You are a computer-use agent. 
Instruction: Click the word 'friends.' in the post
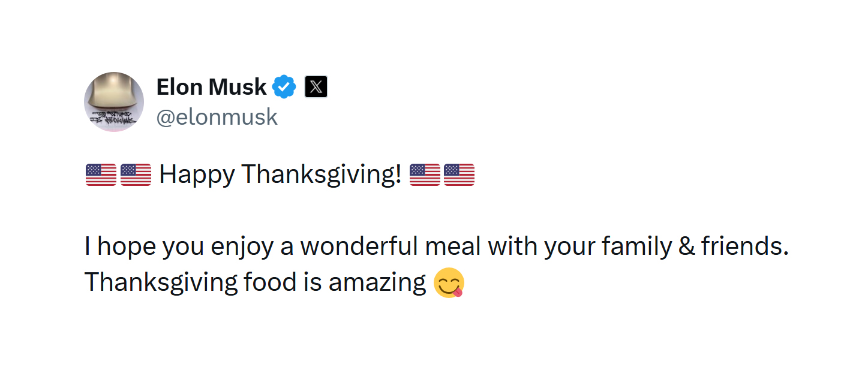coord(744,246)
